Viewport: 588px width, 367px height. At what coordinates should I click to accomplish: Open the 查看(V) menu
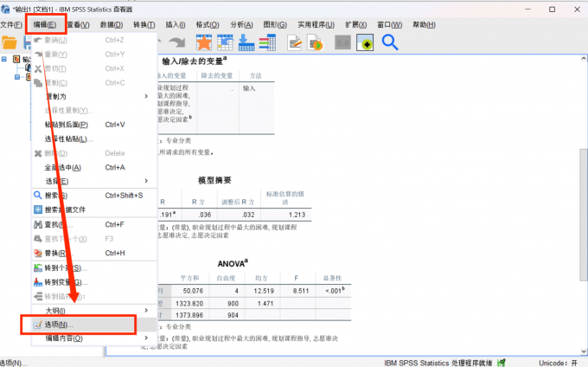click(78, 25)
